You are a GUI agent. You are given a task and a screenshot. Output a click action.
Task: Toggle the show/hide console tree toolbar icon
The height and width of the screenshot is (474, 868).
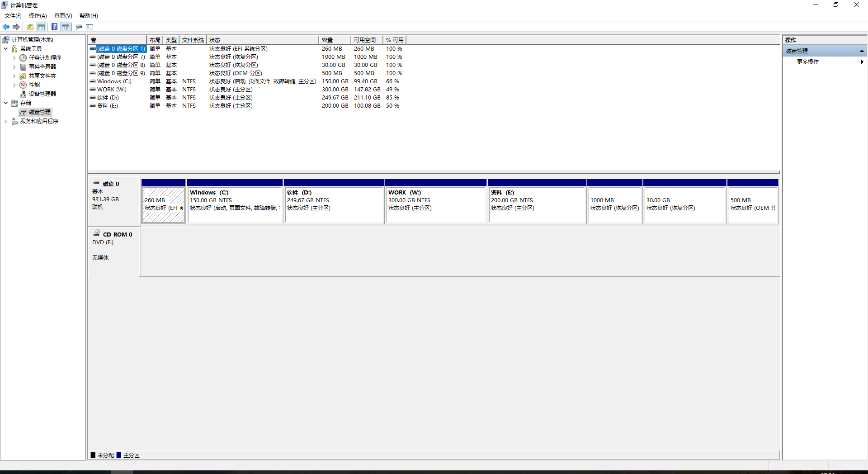(x=41, y=27)
